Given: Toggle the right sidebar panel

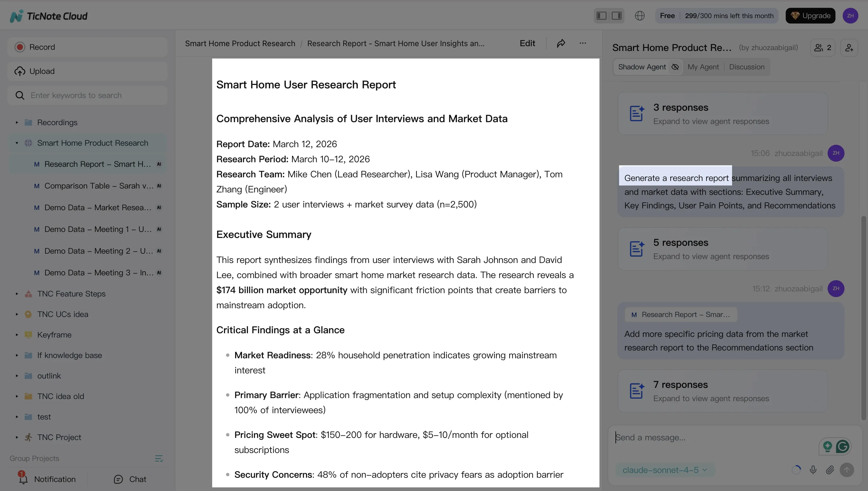Looking at the screenshot, I should pos(616,15).
